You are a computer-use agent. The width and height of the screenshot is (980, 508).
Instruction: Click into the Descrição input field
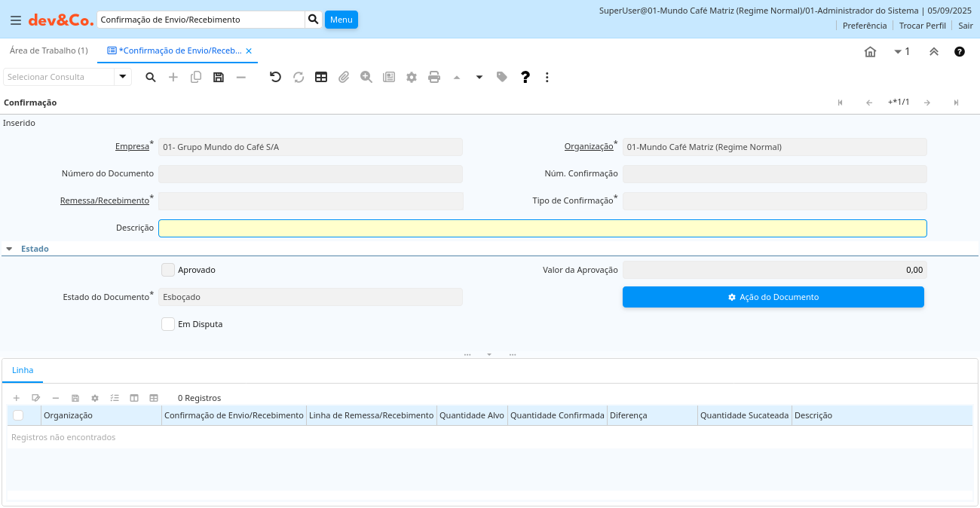coord(542,228)
